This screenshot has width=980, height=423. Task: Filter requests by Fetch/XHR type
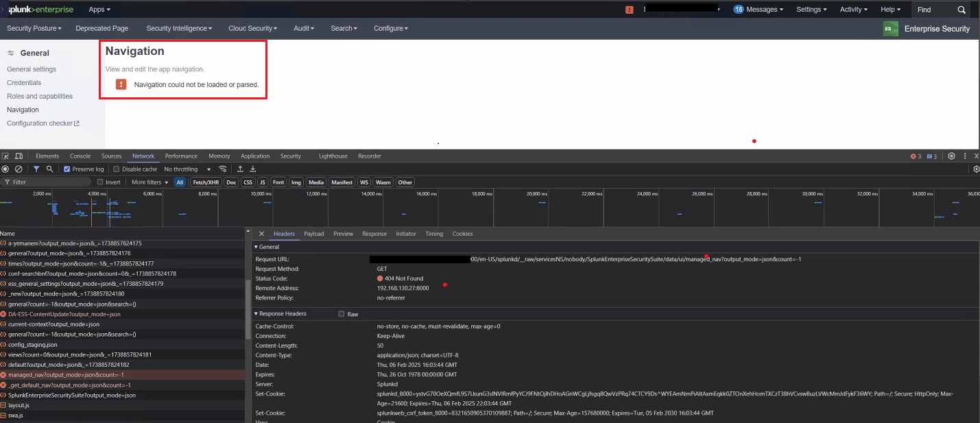[x=206, y=182]
